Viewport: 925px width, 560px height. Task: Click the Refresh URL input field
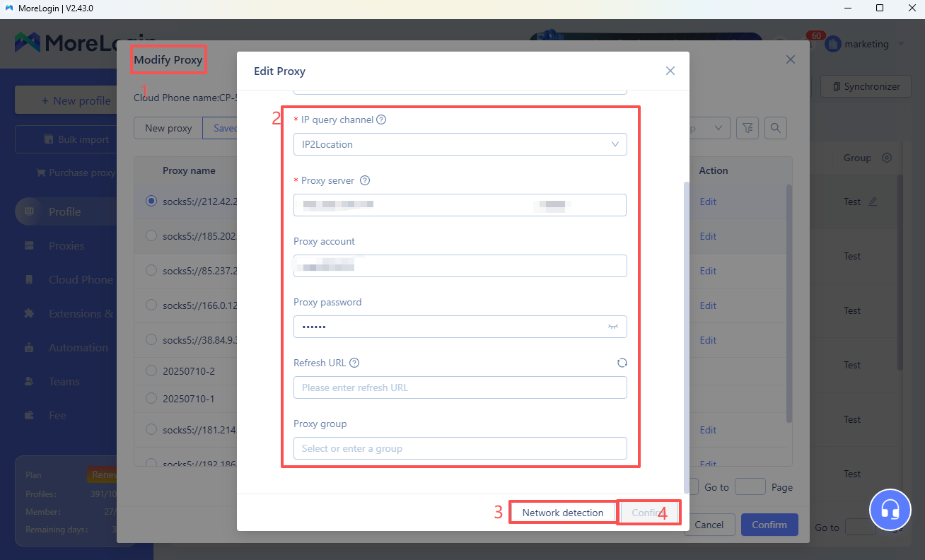click(x=460, y=387)
